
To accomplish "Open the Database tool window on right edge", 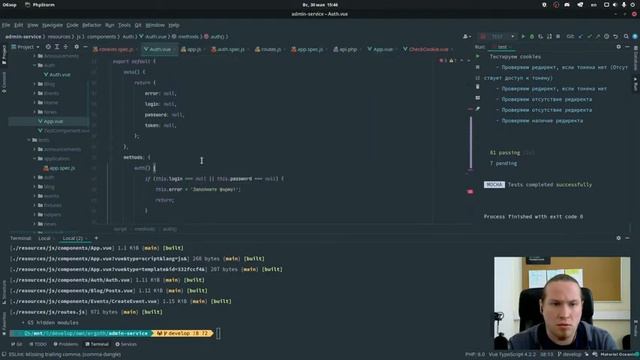I will [636, 58].
